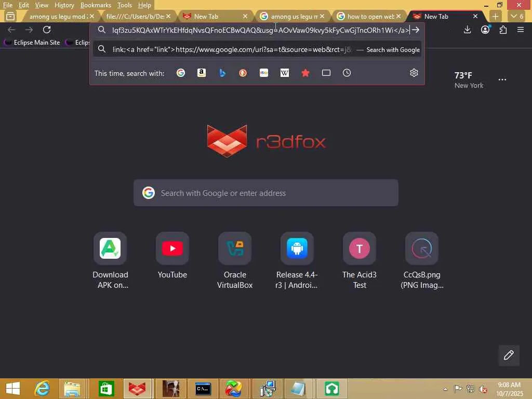Expand the list all tabs dropdown
The image size is (532, 399).
(517, 16)
